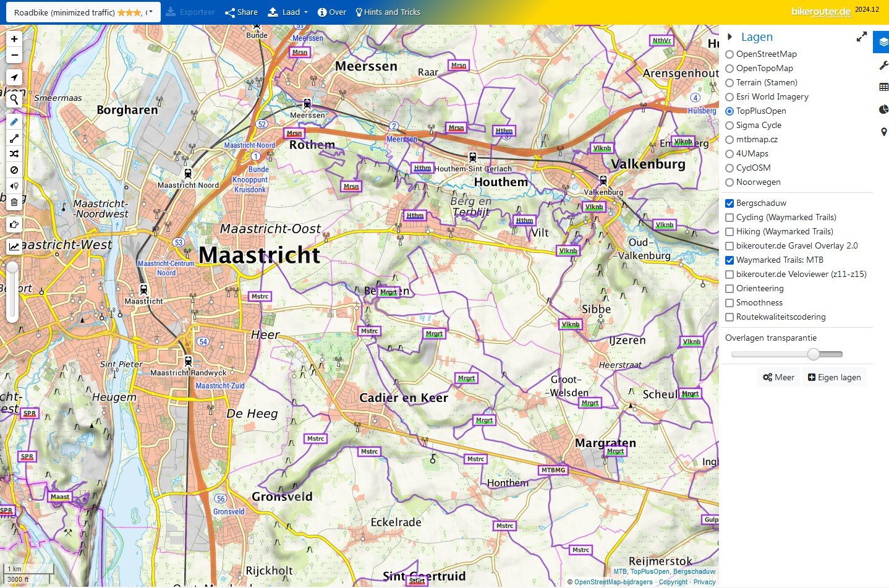Viewport: 889px width, 588px height.
Task: Click the zoom in plus button
Action: 14,39
